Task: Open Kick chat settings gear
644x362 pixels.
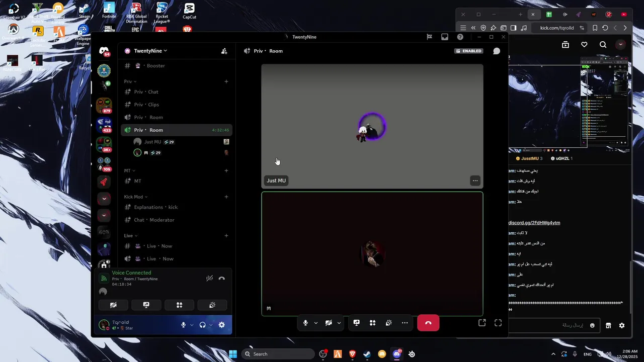Action: pos(622,325)
